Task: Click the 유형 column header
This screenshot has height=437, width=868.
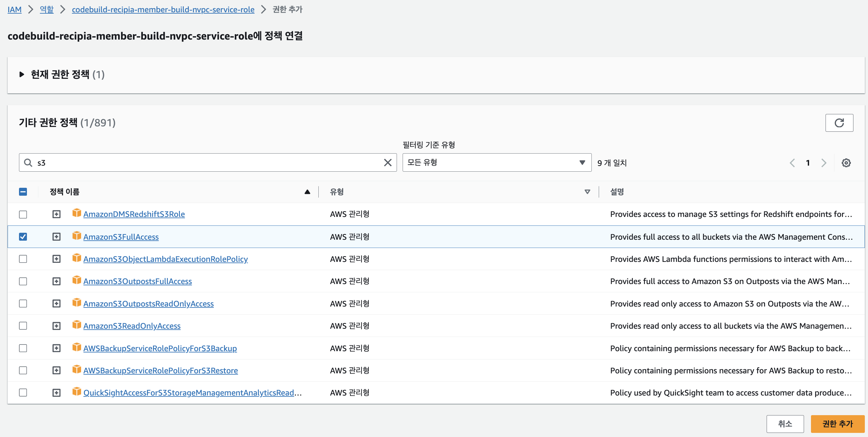Action: (337, 192)
